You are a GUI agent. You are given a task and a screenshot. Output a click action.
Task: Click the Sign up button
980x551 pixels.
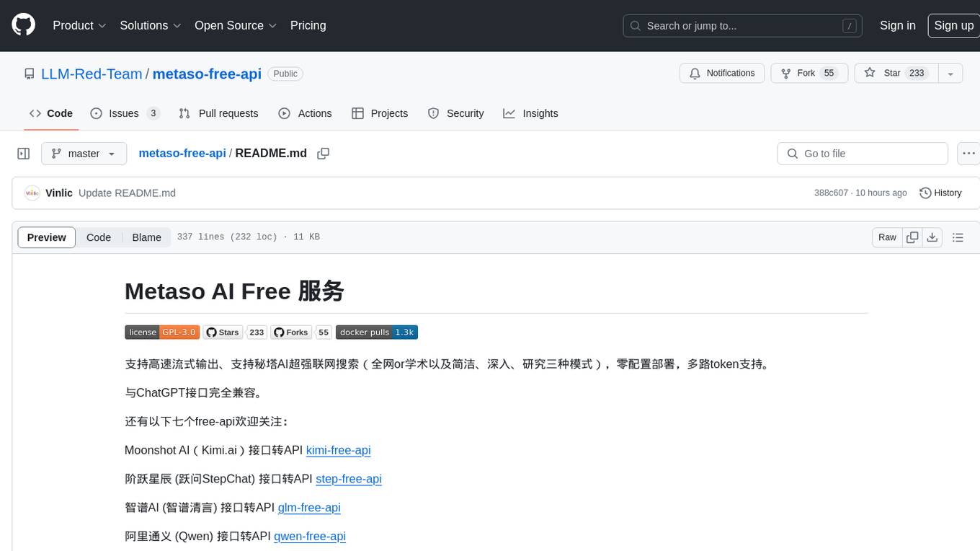click(x=953, y=25)
